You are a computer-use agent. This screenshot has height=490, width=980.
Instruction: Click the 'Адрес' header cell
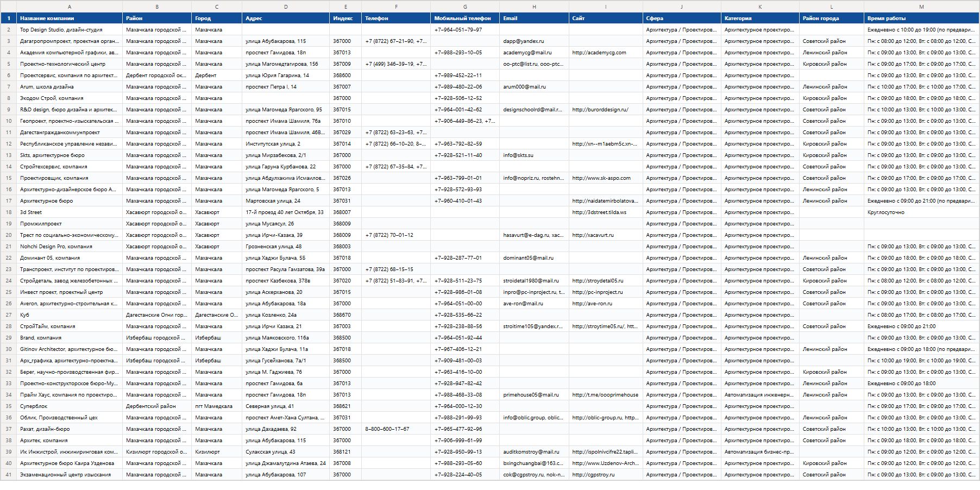pyautogui.click(x=286, y=18)
